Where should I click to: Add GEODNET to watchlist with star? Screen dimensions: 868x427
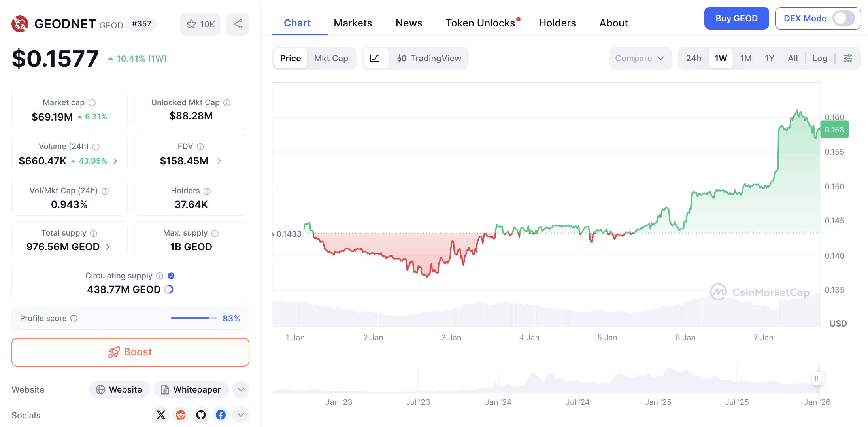click(x=200, y=24)
